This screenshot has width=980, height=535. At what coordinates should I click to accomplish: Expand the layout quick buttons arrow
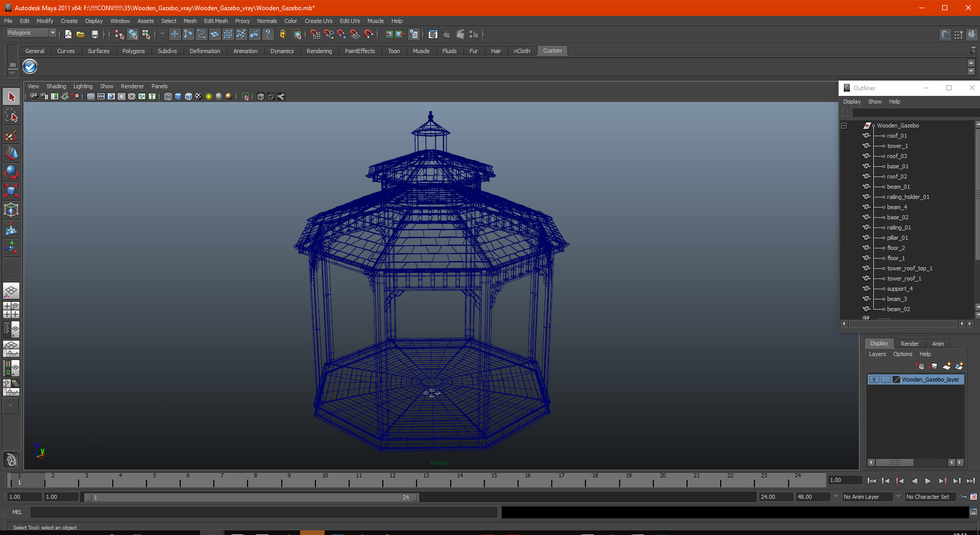(x=11, y=406)
